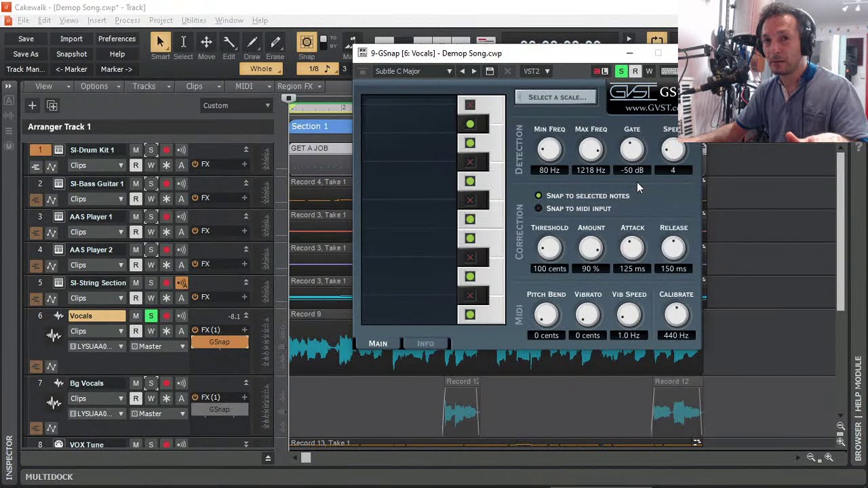This screenshot has width=868, height=488.
Task: Select the Draw pencil tool
Action: click(x=252, y=42)
